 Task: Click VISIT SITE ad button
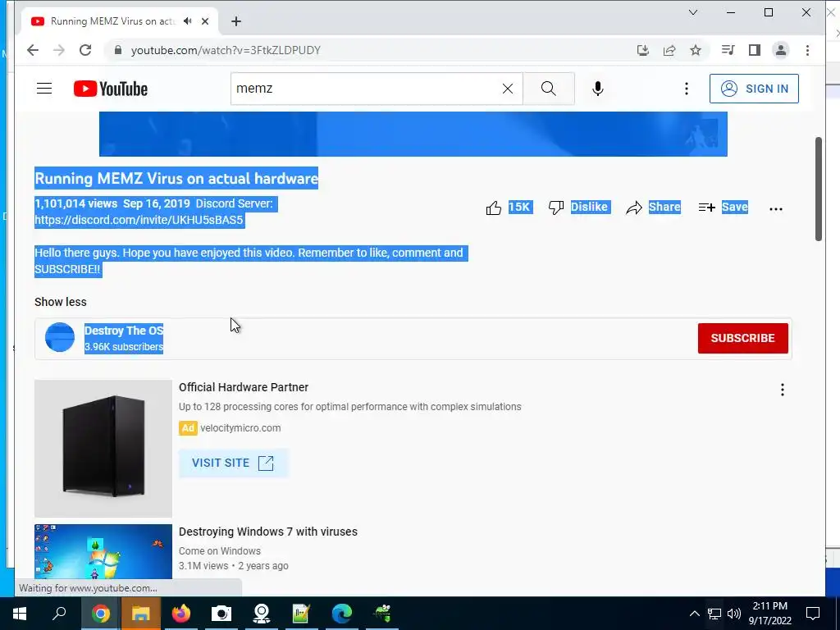pyautogui.click(x=233, y=463)
